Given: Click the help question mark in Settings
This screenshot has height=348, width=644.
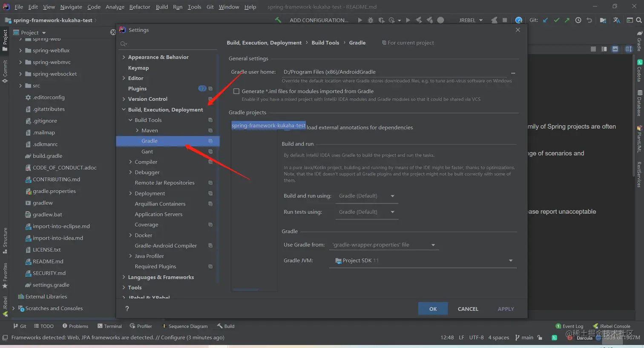Looking at the screenshot, I should 127,309.
